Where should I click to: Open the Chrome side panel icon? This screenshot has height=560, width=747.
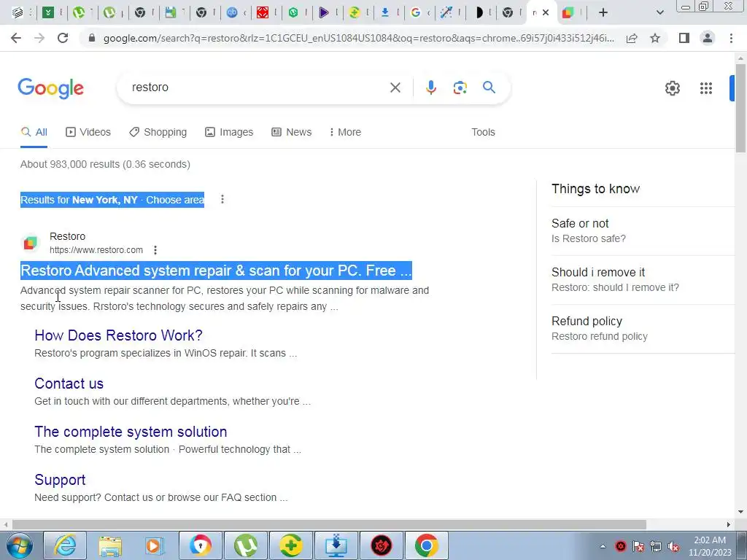point(684,38)
